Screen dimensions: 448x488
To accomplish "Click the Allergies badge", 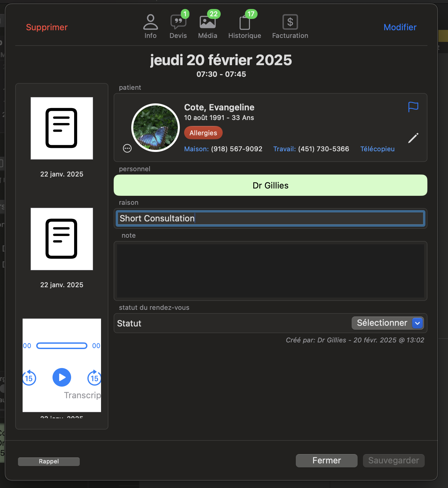I will coord(203,133).
